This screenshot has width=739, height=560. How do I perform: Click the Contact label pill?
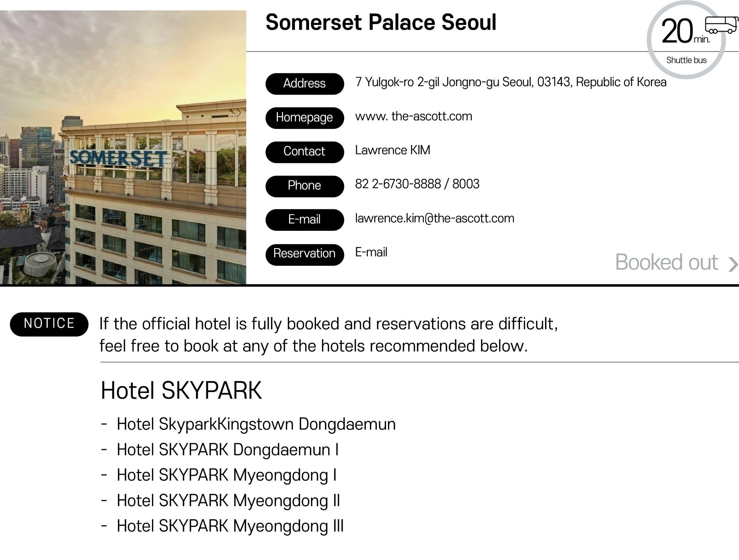point(304,152)
